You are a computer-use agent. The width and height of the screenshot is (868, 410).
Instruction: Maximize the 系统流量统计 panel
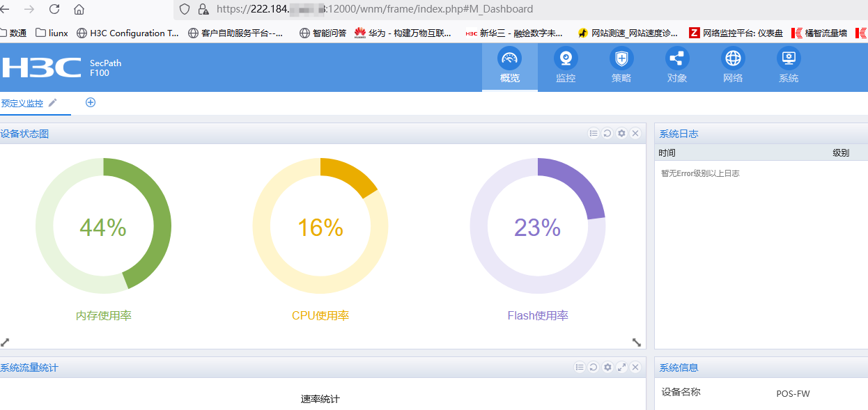tap(622, 368)
